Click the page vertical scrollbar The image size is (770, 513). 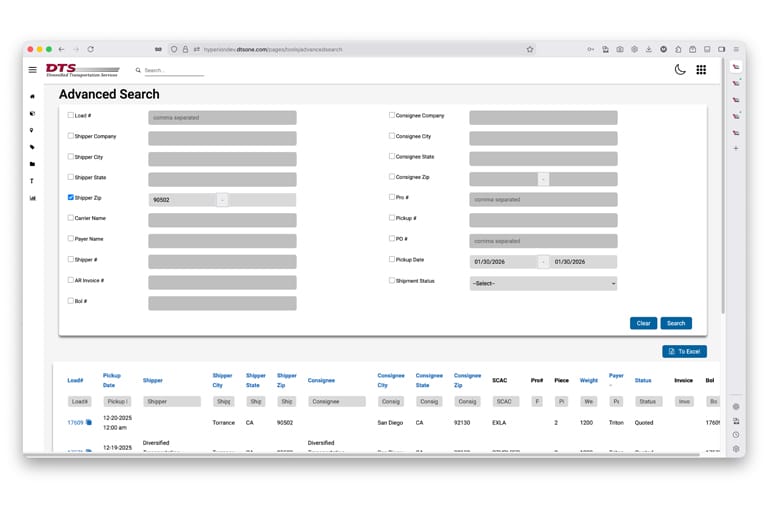point(723,187)
